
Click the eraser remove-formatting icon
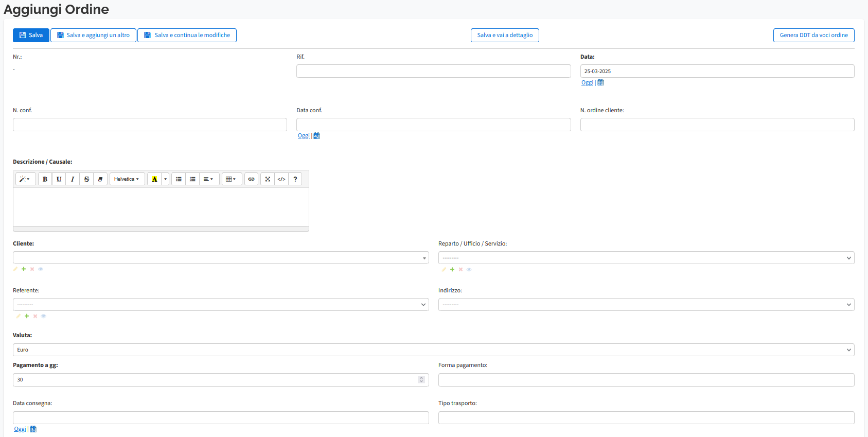(100, 179)
